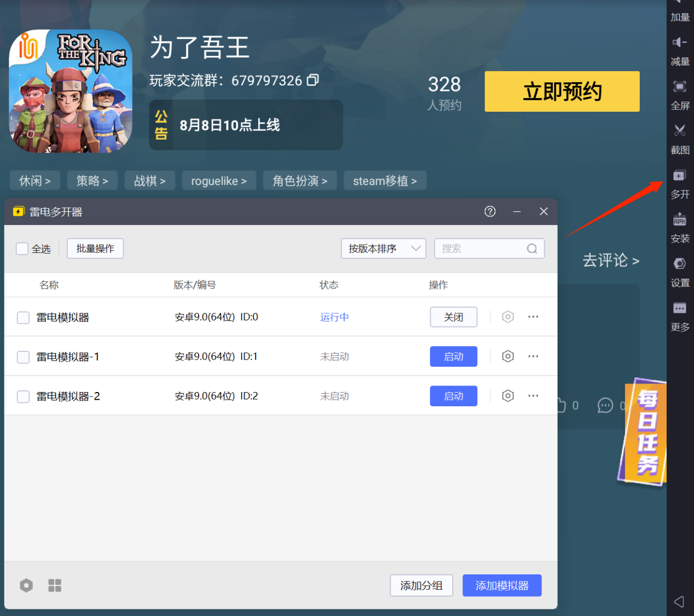694x616 pixels.
Task: Click the multi-instance (多开) icon in sidebar
Action: [679, 176]
